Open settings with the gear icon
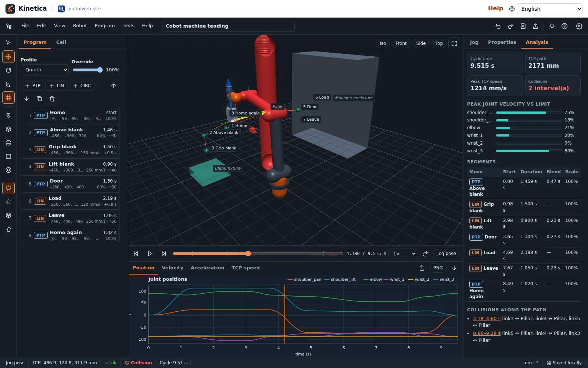 579,26
